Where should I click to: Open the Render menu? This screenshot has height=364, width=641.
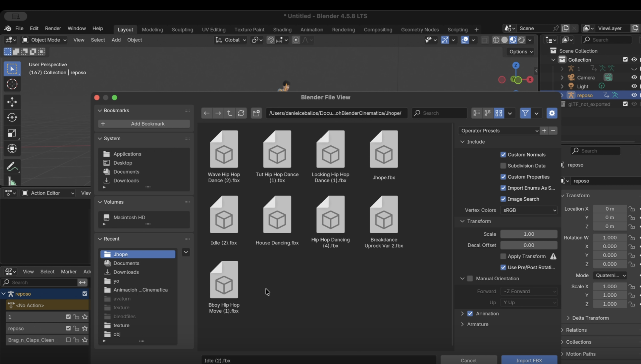pyautogui.click(x=53, y=28)
